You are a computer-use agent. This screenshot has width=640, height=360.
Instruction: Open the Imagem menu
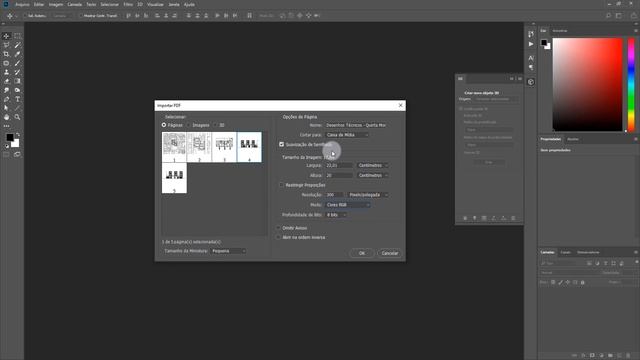point(56,4)
